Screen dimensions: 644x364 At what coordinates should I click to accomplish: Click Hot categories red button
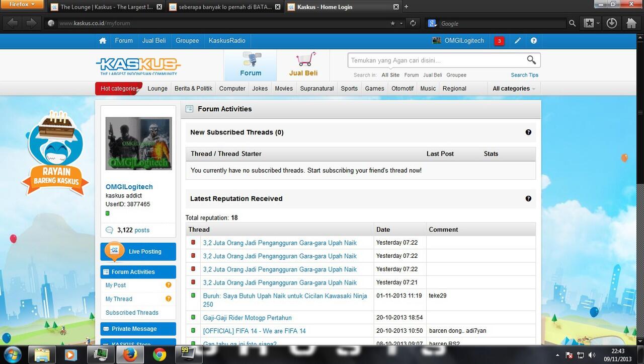tap(119, 89)
